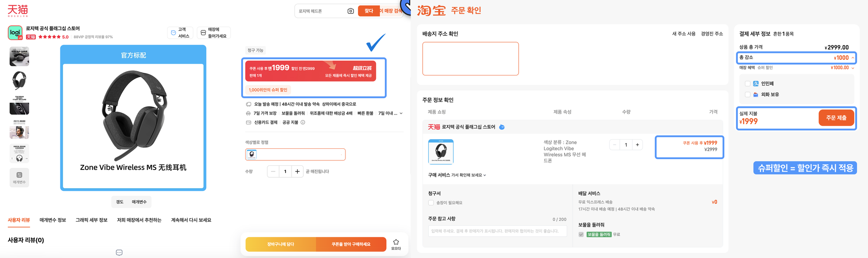Click 이 매장 검색 store search

391,11
